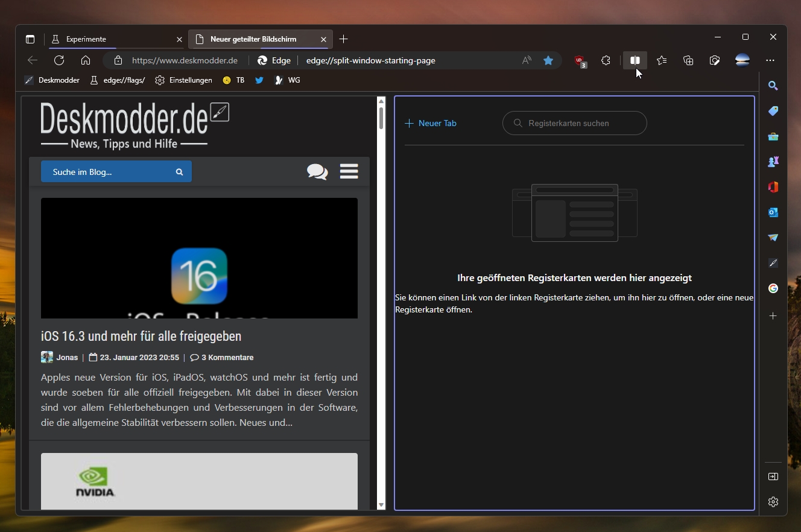Open the TB bookmark
Viewport: 801px width, 532px height.
[x=233, y=80]
